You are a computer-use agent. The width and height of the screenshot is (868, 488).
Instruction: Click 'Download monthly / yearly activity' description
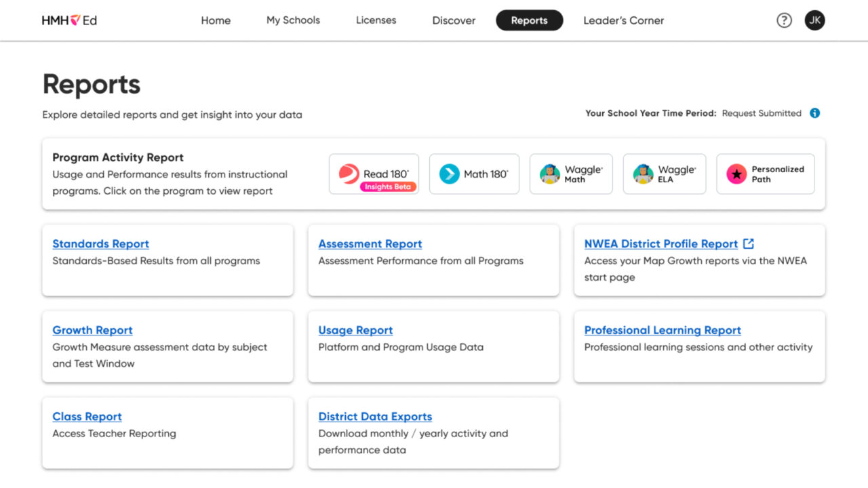point(413,441)
